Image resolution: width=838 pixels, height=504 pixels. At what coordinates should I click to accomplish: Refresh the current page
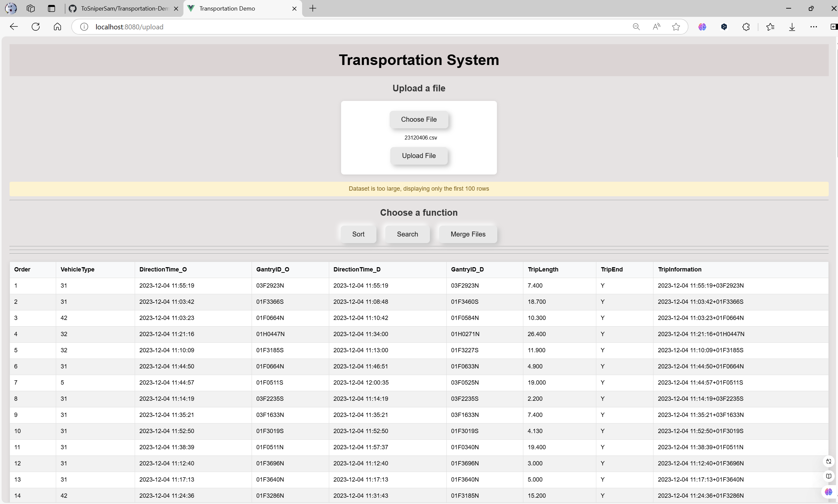click(36, 27)
